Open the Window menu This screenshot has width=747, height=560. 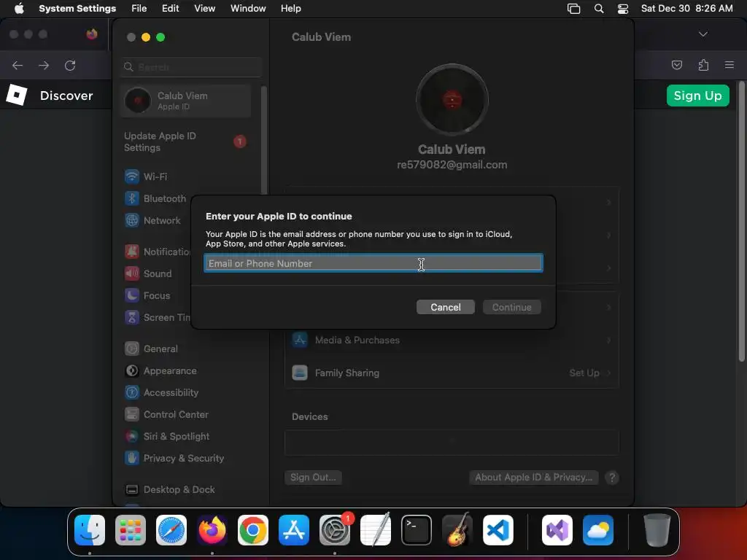click(x=248, y=8)
